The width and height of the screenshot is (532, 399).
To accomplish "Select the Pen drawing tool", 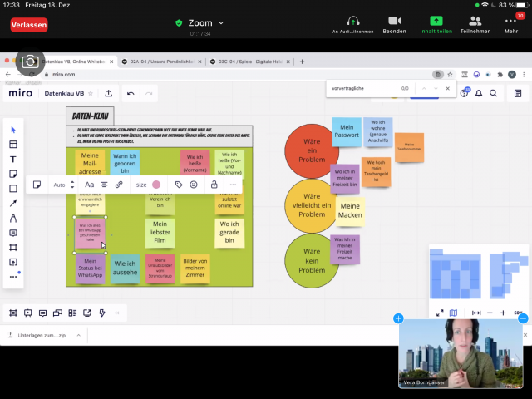I will [x=13, y=218].
